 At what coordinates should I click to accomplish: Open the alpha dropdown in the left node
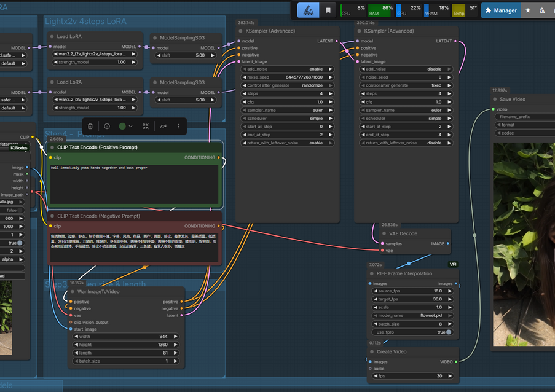pos(12,259)
